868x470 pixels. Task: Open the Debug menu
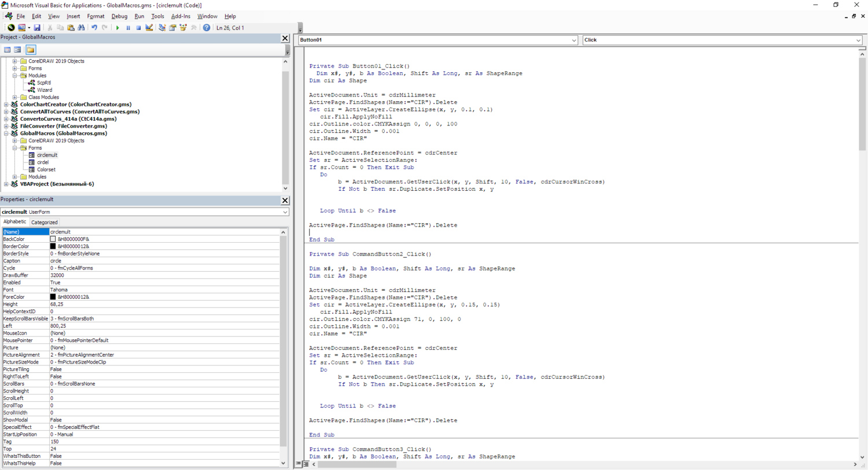pos(119,16)
